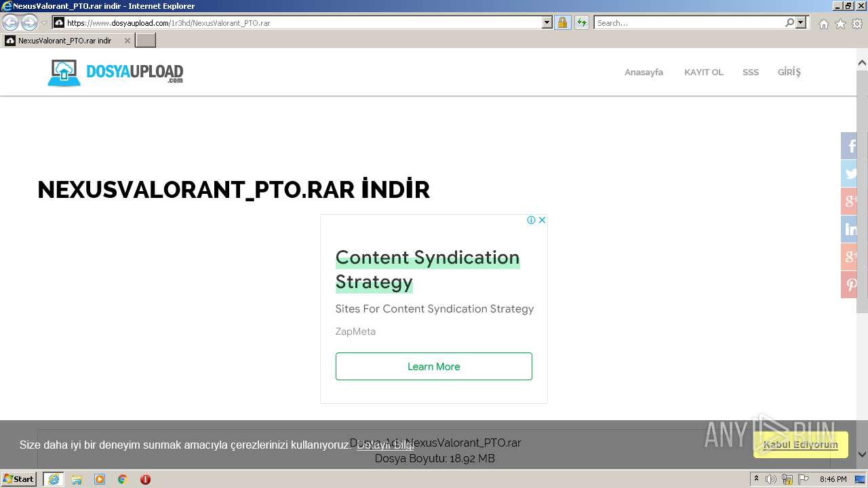
Task: Click the Action Center flag icon
Action: [x=804, y=479]
